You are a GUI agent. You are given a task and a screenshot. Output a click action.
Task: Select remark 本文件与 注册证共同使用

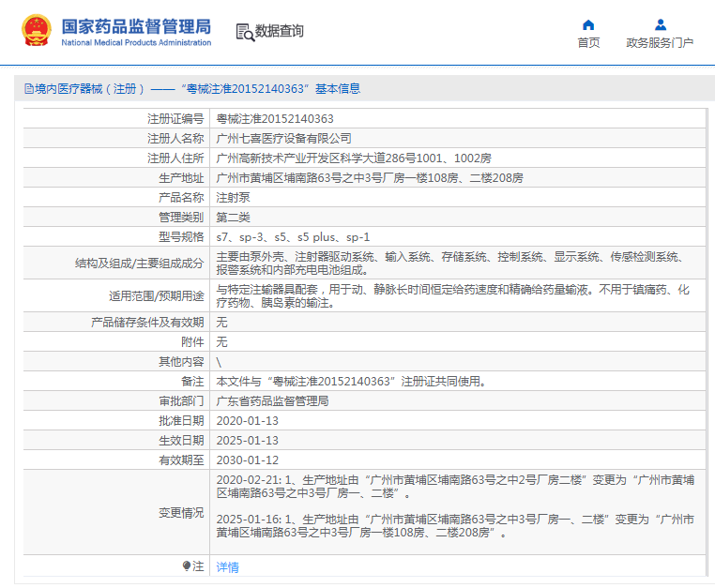coord(351,382)
